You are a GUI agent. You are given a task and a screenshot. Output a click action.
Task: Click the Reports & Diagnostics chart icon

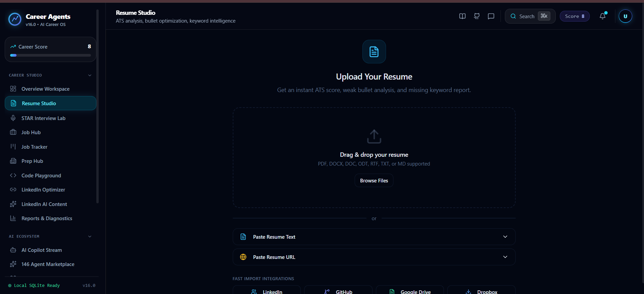(13, 218)
